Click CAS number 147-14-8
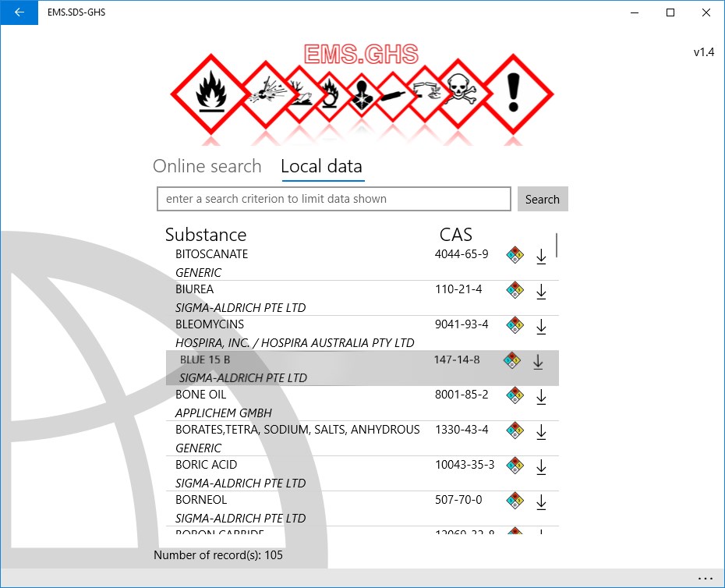 [x=457, y=360]
